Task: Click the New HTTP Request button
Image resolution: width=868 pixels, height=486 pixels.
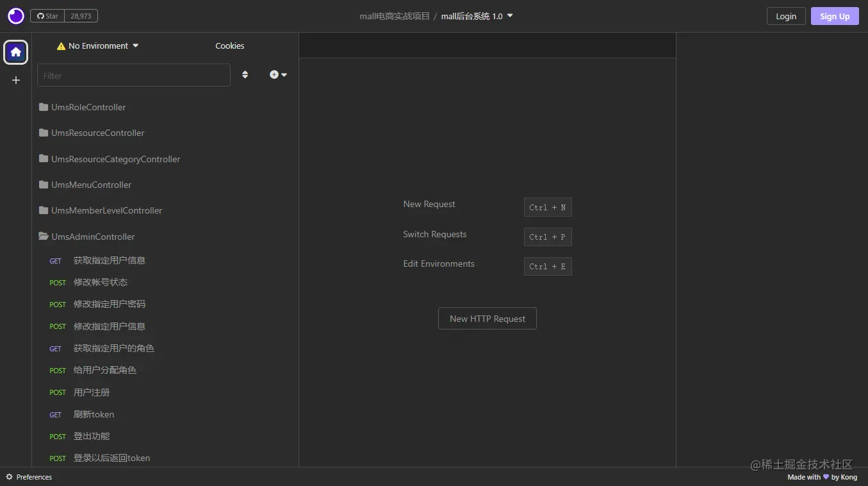Action: [x=487, y=319]
